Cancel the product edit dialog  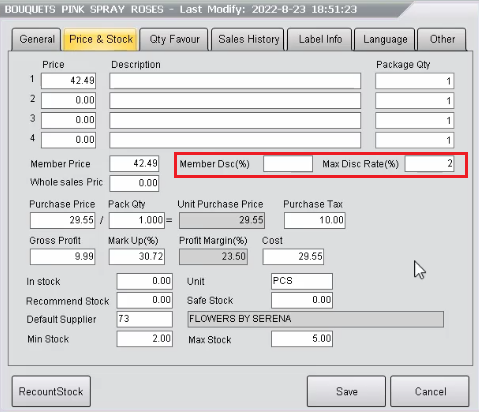[430, 391]
